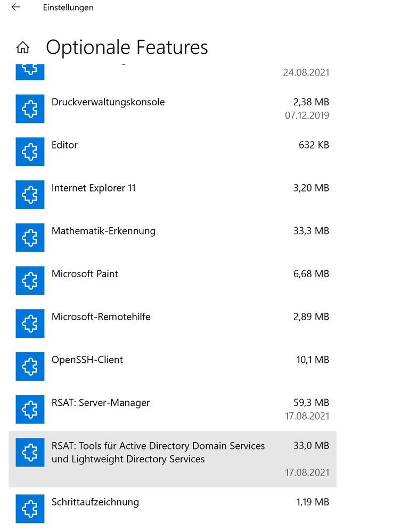This screenshot has height=532, width=401.
Task: Click the puzzle icon for Druckverwaltungskonsole
Action: click(x=30, y=109)
